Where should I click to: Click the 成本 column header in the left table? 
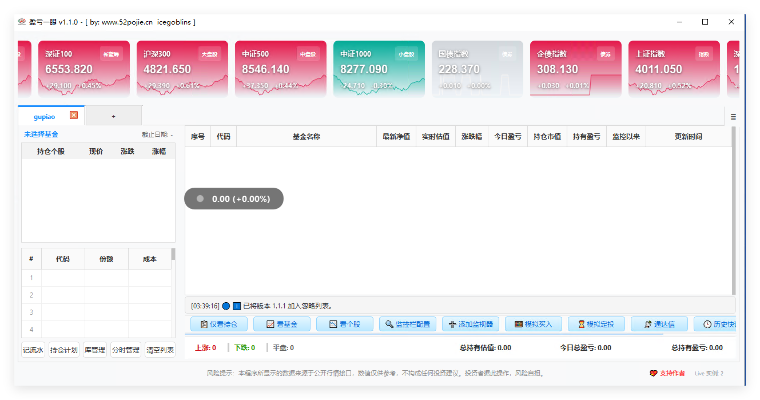click(x=150, y=259)
